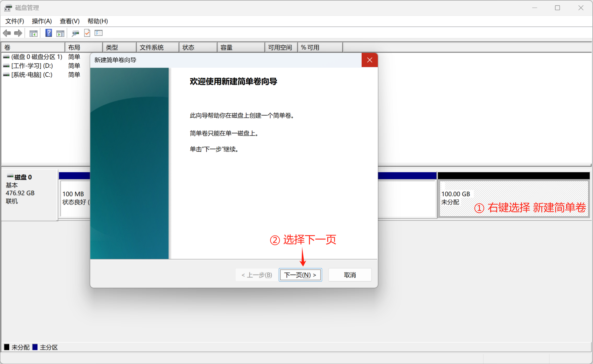Sort by the % 可用 column header
Viewport: 593px width, 364px height.
pyautogui.click(x=320, y=48)
